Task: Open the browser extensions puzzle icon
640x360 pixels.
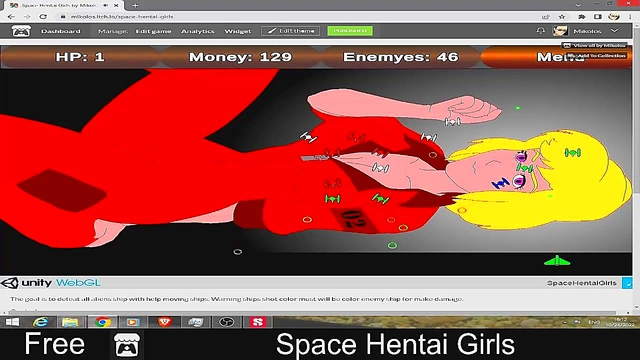Action: point(582,17)
